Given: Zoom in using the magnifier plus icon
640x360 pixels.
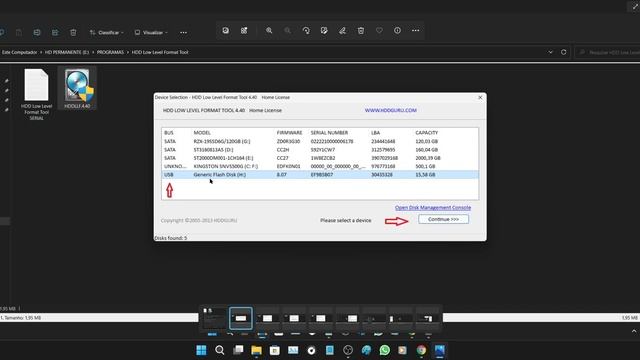Looking at the screenshot, I should (269, 31).
